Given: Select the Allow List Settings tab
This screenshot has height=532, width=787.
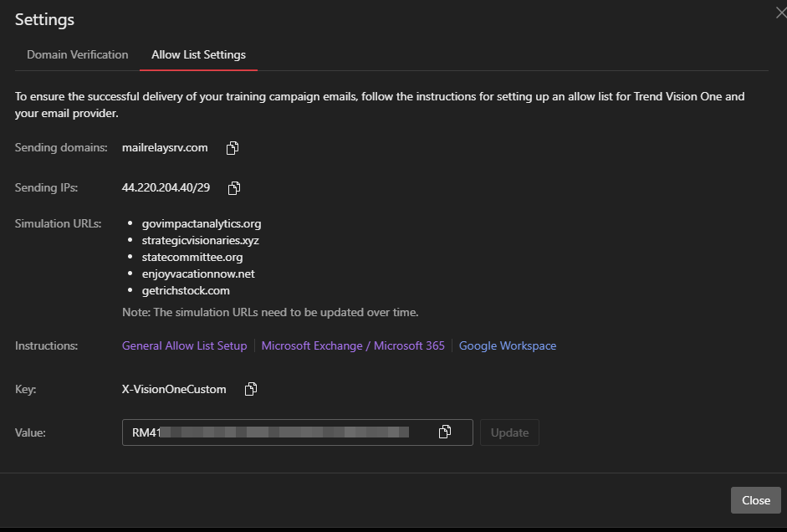Looking at the screenshot, I should [x=198, y=54].
